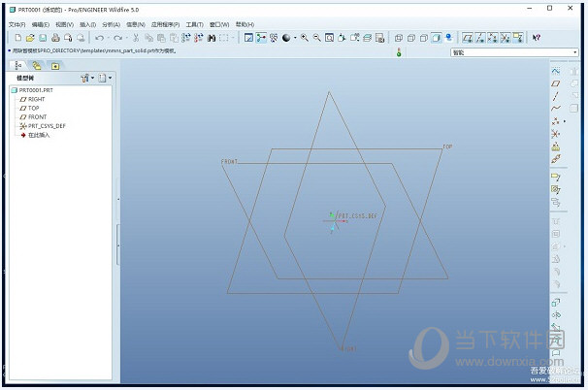Create a coordinate system from right toolbar
The width and height of the screenshot is (588, 390).
tap(556, 134)
